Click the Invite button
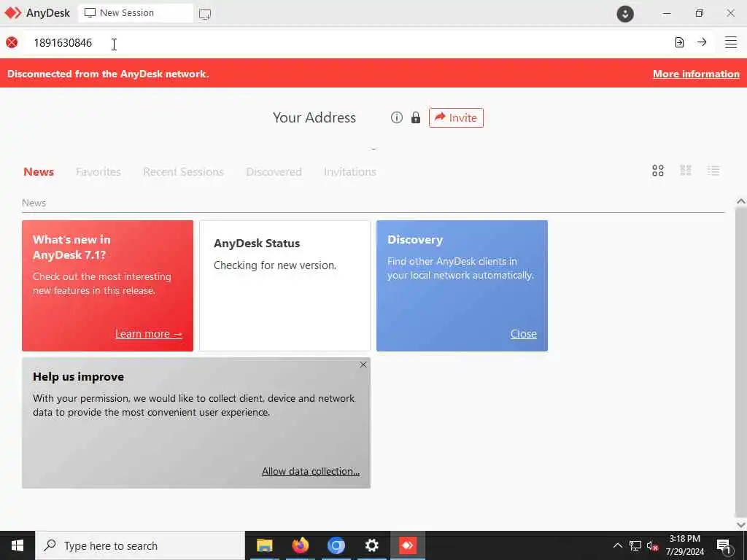 point(456,117)
